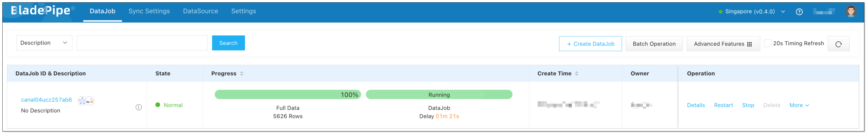
Task: Open the canal04ucz257ab6 job link
Action: point(46,100)
